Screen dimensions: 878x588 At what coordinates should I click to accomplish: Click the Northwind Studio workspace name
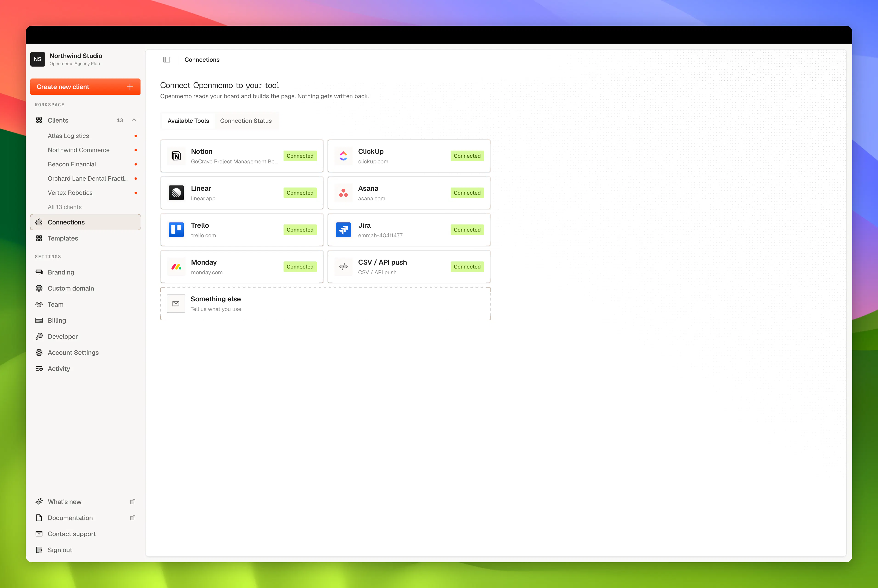click(x=76, y=56)
